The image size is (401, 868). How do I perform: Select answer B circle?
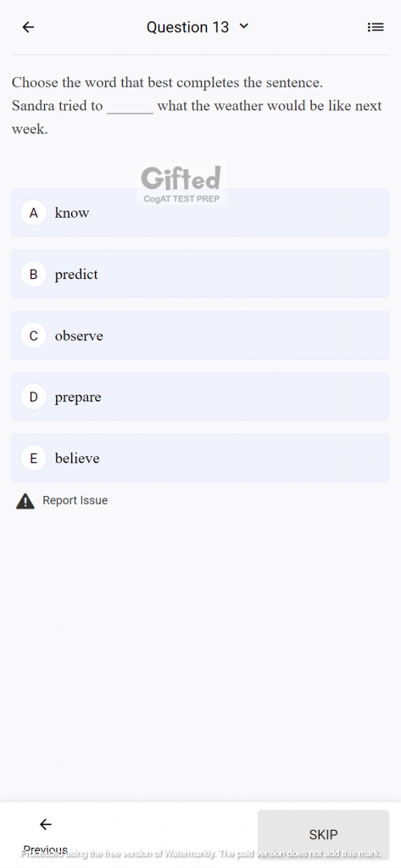(x=34, y=274)
